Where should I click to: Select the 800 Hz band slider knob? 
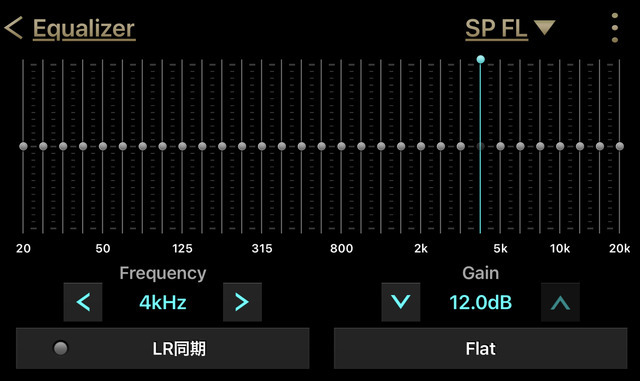click(341, 146)
